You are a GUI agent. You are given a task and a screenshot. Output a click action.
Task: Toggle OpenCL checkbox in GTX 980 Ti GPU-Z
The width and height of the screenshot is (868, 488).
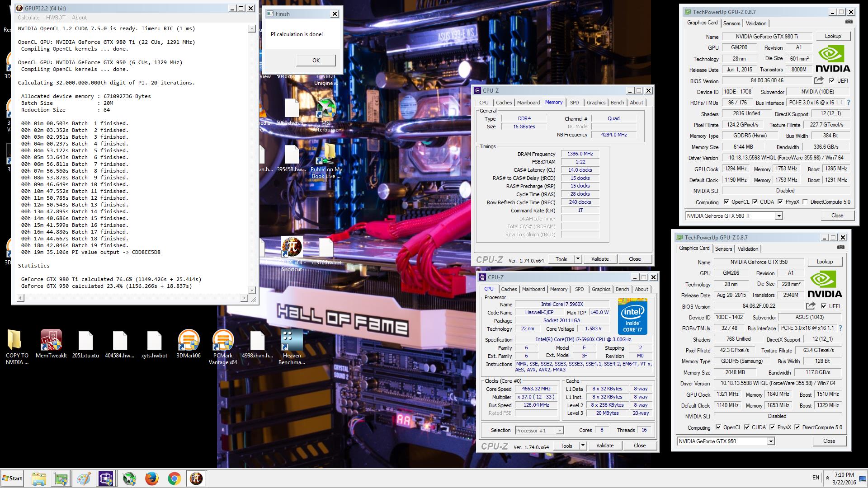(726, 202)
